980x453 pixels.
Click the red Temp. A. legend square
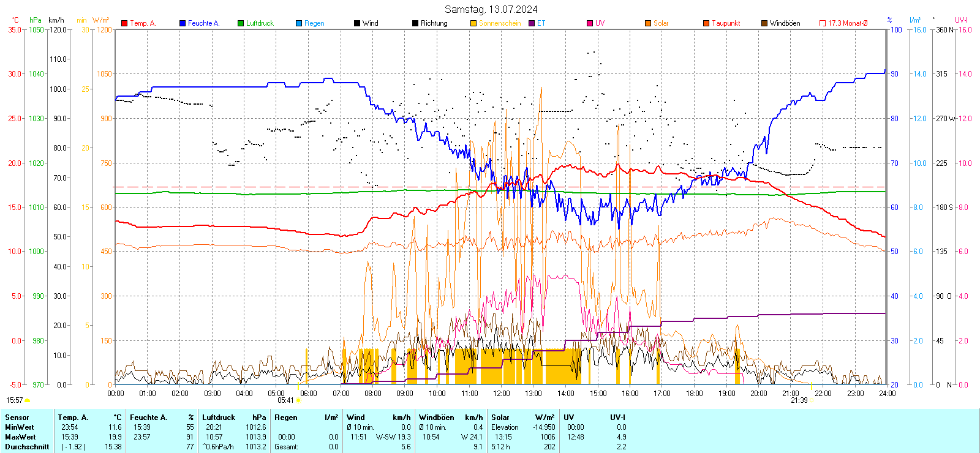coord(124,23)
